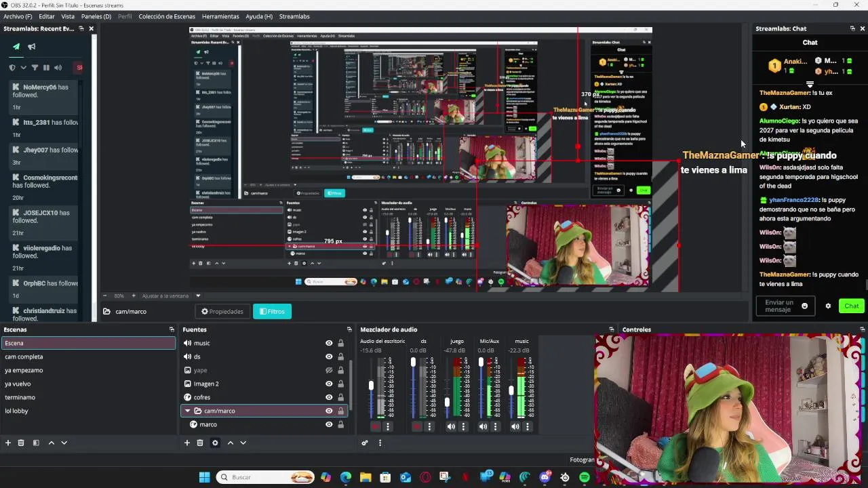Open source properties gear in the Fuentes toolbar
Viewport: 868px width, 488px height.
(215, 443)
